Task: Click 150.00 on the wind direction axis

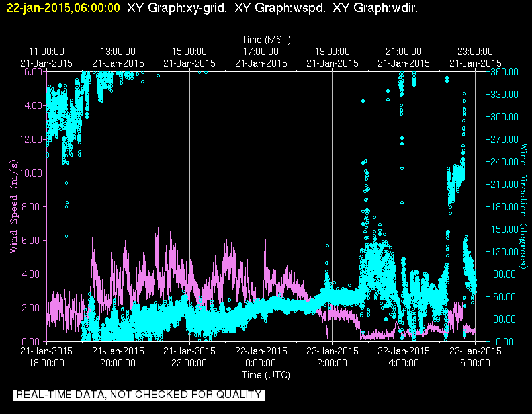Action: pyautogui.click(x=504, y=229)
